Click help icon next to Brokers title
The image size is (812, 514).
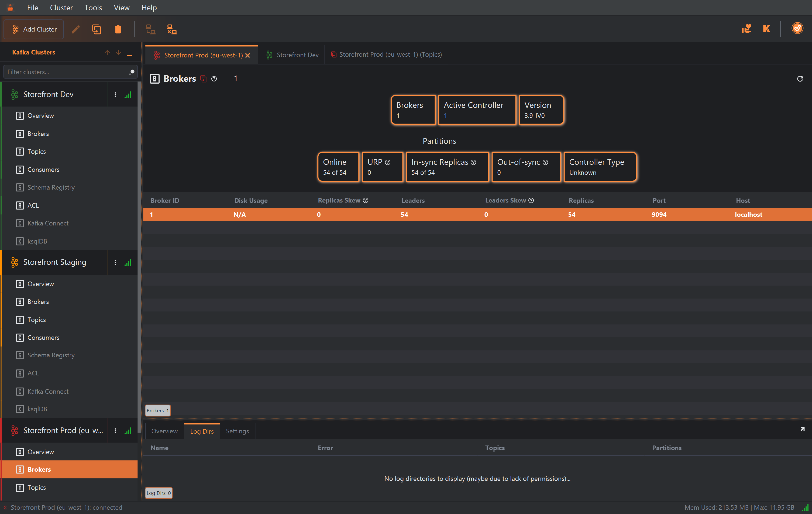coord(214,79)
